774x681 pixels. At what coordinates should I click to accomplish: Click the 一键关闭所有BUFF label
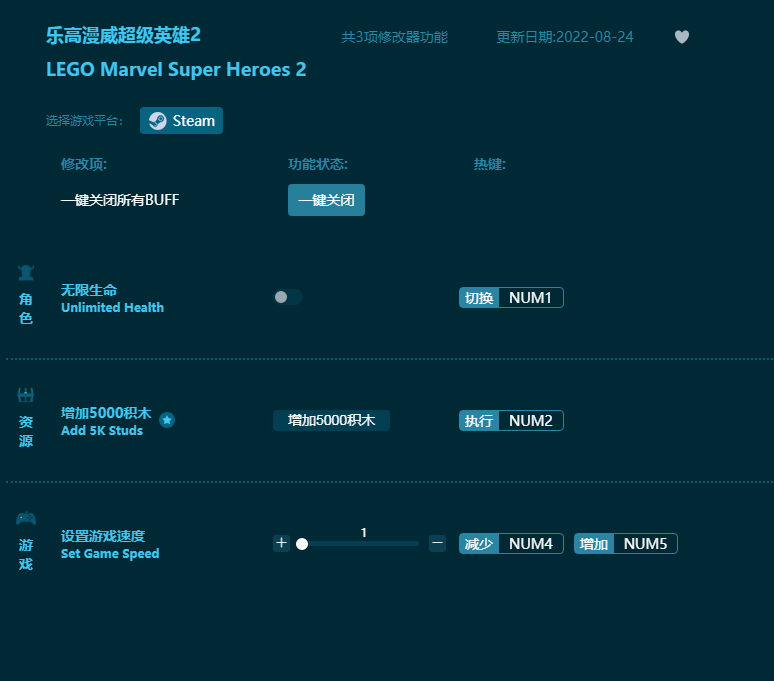click(x=120, y=200)
